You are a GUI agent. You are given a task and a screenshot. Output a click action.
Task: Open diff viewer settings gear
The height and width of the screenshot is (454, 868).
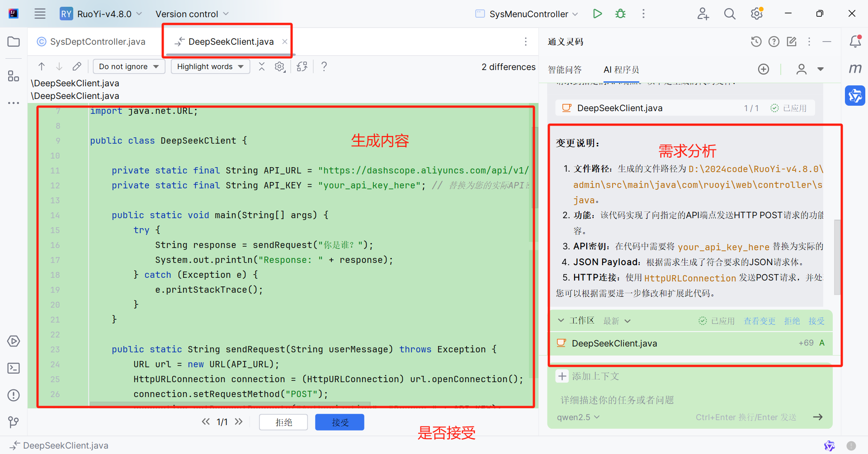coord(280,67)
